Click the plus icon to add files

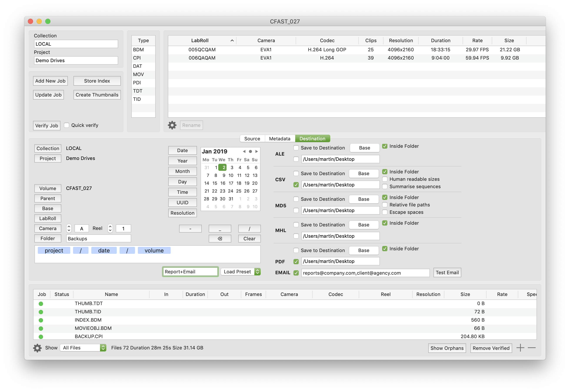coord(520,348)
